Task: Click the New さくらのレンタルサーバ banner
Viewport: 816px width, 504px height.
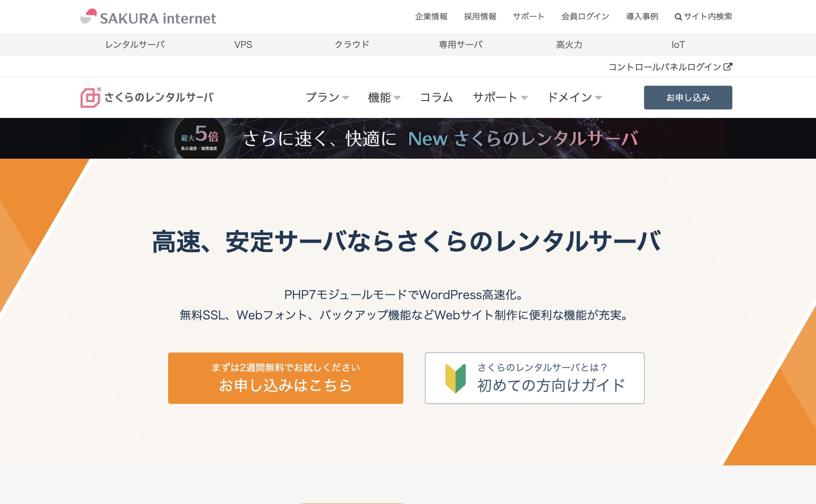Action: coord(408,138)
